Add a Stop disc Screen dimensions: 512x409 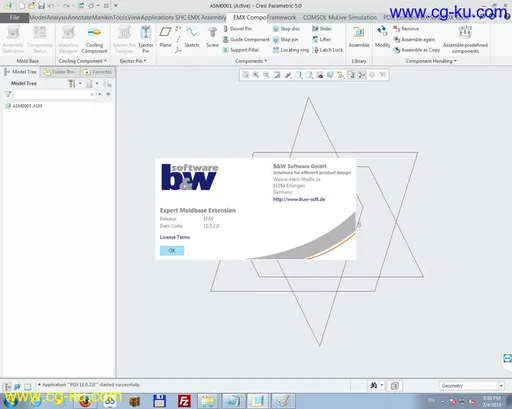[287, 29]
